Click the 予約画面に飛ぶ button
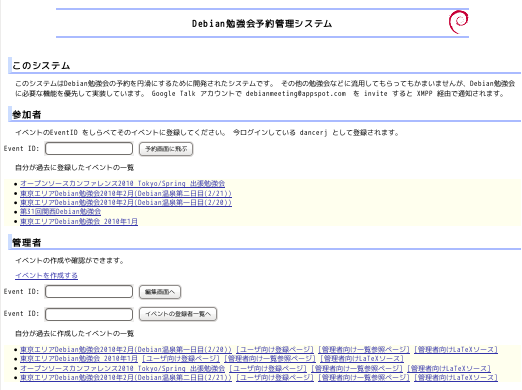Image resolution: width=522 pixels, height=390 pixels. click(x=166, y=149)
